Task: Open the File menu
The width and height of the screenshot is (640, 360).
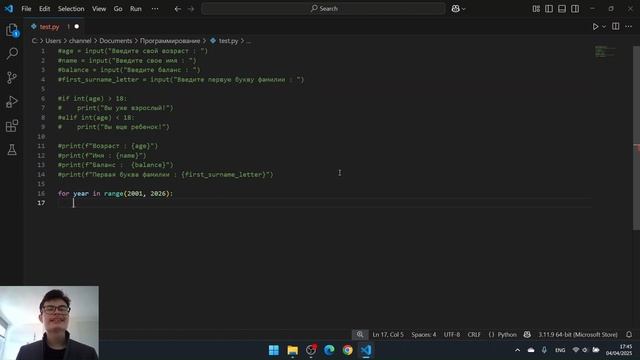Action: click(26, 9)
